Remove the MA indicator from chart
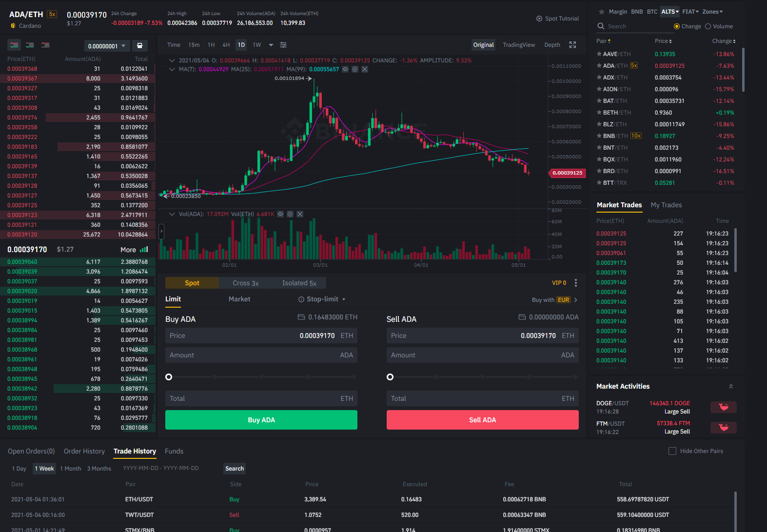Viewport: 767px width, 532px height. click(x=365, y=69)
